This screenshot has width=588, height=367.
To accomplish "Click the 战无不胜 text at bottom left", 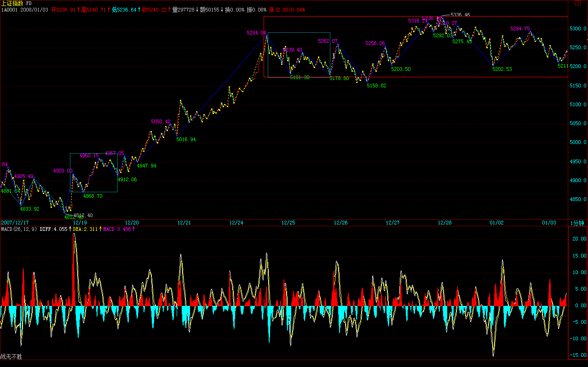I will pyautogui.click(x=12, y=356).
